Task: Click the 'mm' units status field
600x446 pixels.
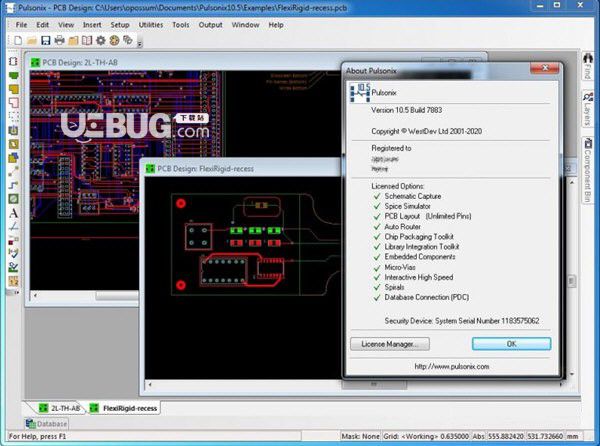Action: click(x=573, y=436)
